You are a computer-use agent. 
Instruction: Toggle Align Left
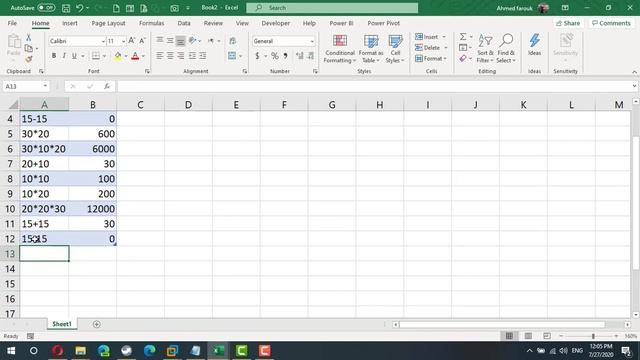click(160, 56)
